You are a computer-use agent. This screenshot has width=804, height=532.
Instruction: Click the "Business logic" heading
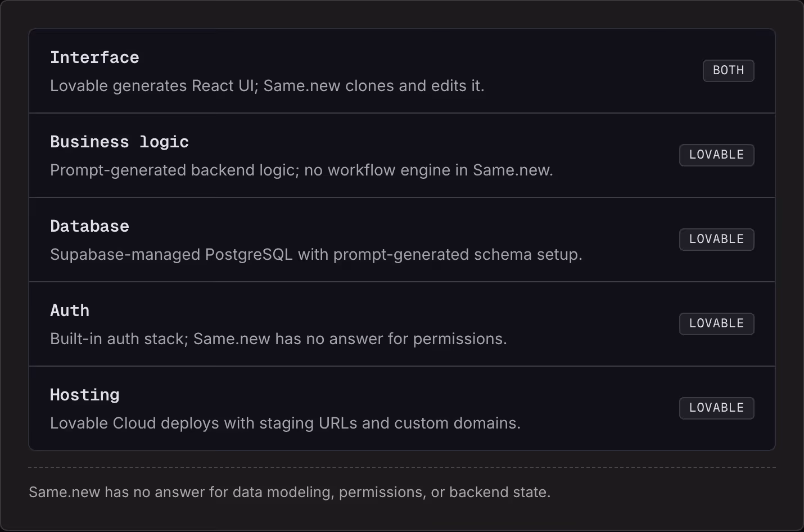119,142
